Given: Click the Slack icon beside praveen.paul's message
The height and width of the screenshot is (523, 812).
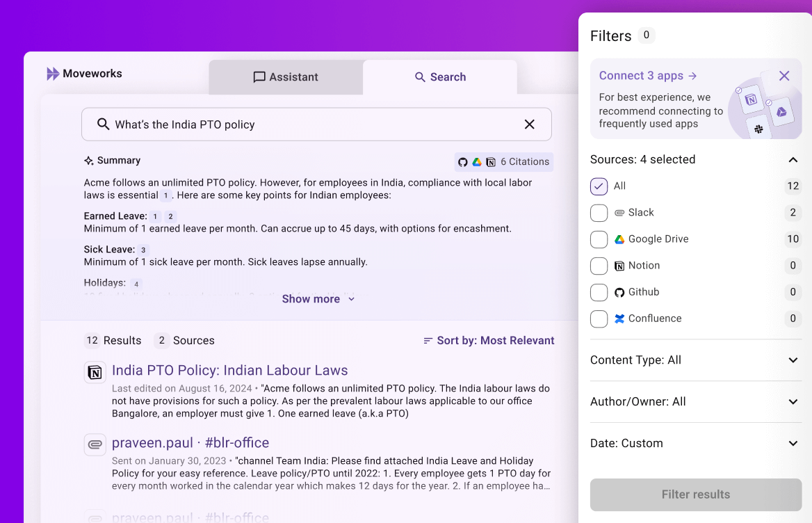Looking at the screenshot, I should pyautogui.click(x=95, y=444).
